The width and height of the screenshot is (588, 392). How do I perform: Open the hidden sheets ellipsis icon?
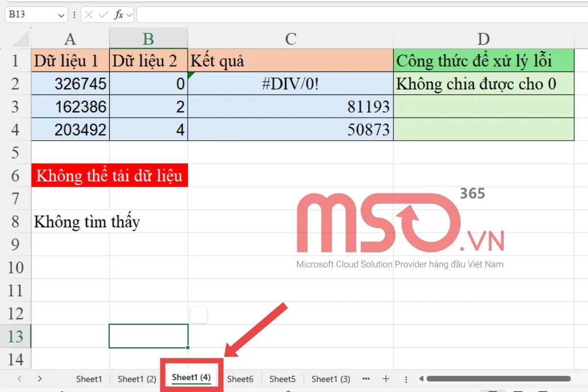366,379
